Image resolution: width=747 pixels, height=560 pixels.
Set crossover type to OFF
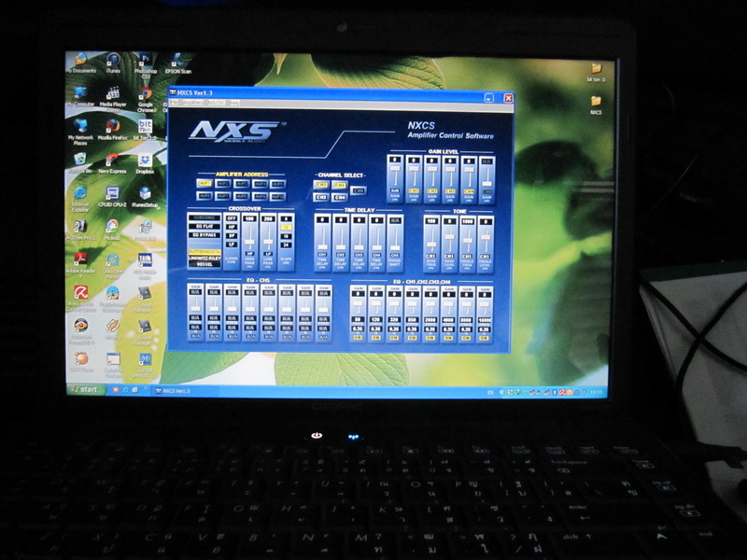click(232, 218)
